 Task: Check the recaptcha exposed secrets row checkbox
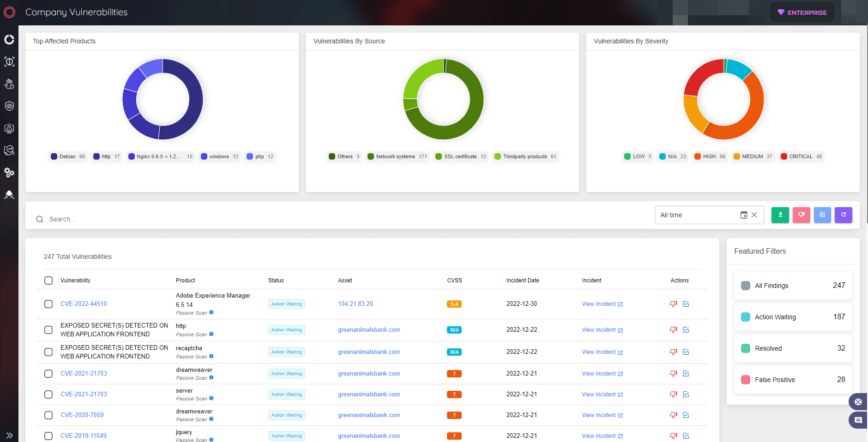(x=48, y=352)
